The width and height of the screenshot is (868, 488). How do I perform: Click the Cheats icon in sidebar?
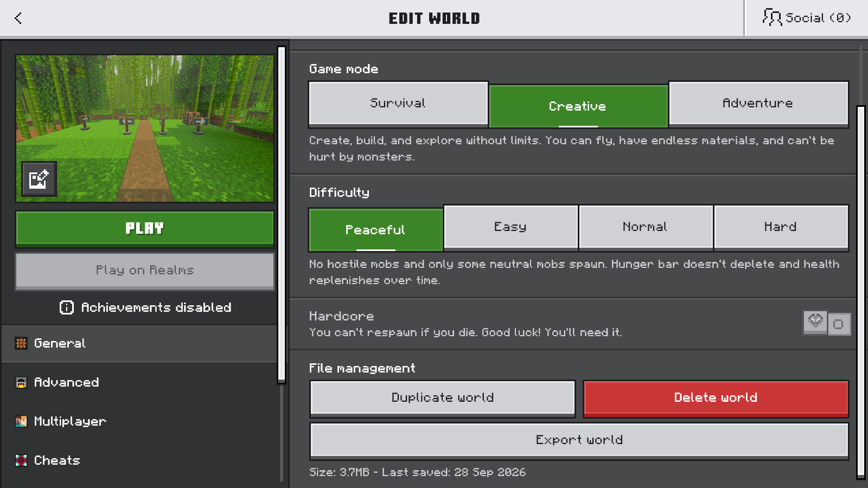click(x=21, y=460)
